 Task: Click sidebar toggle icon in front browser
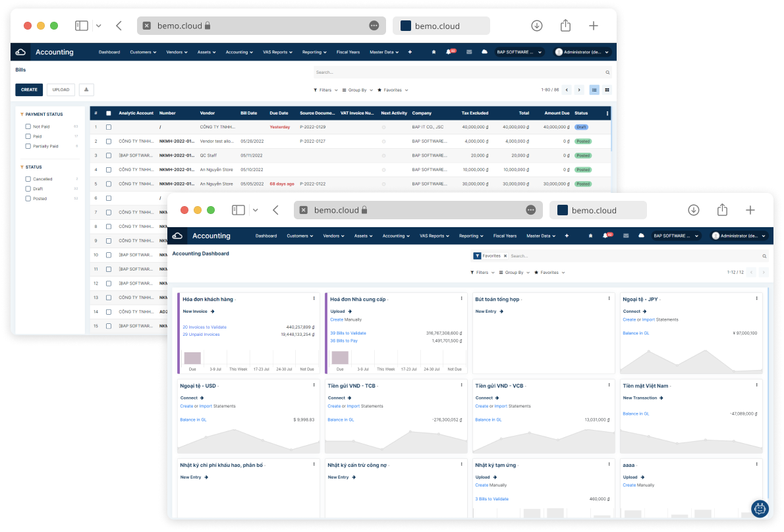pos(238,210)
